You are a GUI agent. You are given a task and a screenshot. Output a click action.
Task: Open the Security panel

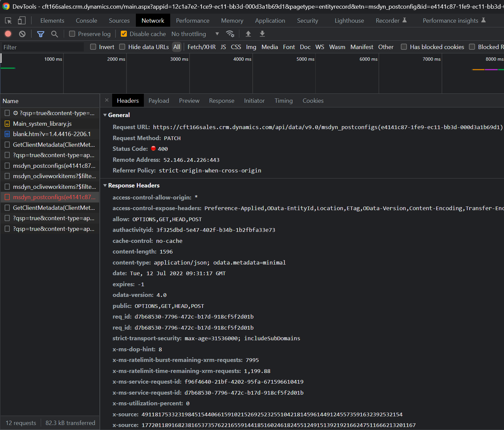307,21
